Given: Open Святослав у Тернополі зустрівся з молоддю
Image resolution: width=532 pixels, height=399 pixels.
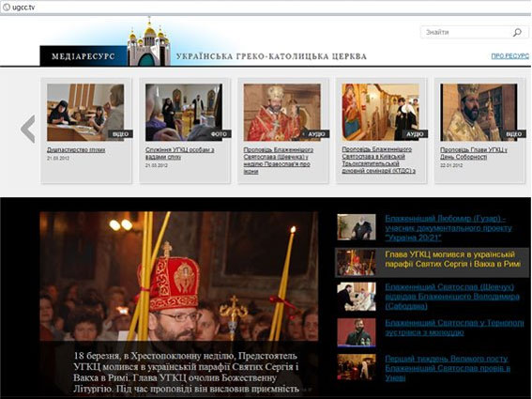Looking at the screenshot, I should point(454,328).
